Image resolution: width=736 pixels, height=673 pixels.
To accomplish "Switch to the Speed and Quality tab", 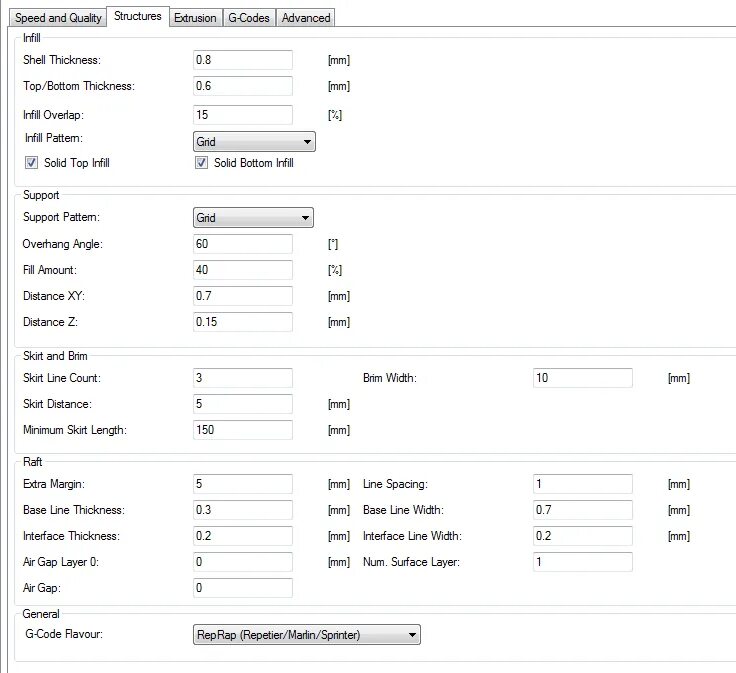I will click(x=58, y=18).
